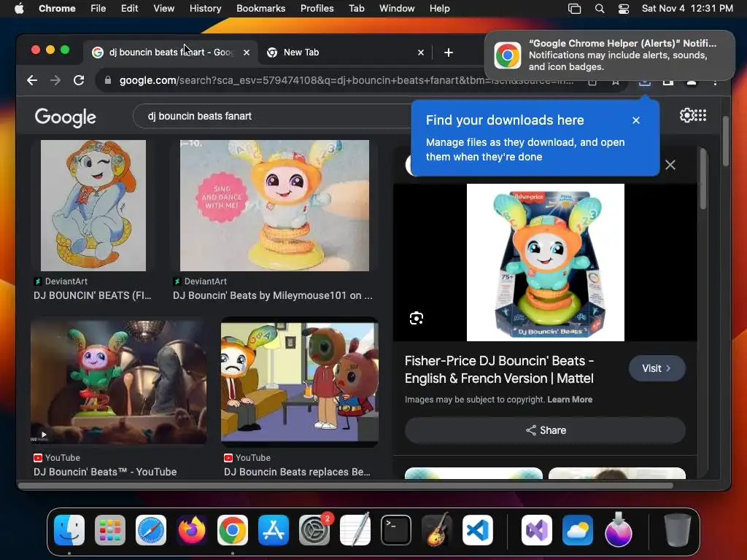Open Control Center in menu bar

(624, 9)
